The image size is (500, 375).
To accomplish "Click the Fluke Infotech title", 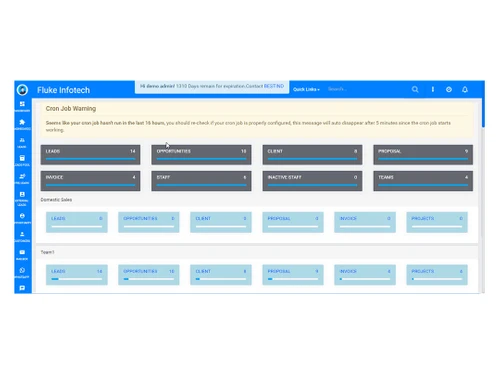I will pyautogui.click(x=63, y=90).
